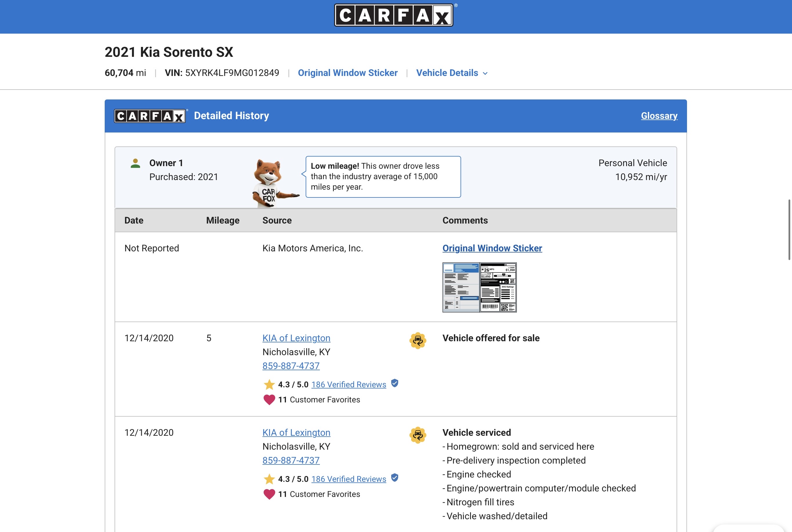The height and width of the screenshot is (532, 792).
Task: Open Original Window Sticker link in Comments column
Action: coord(492,248)
